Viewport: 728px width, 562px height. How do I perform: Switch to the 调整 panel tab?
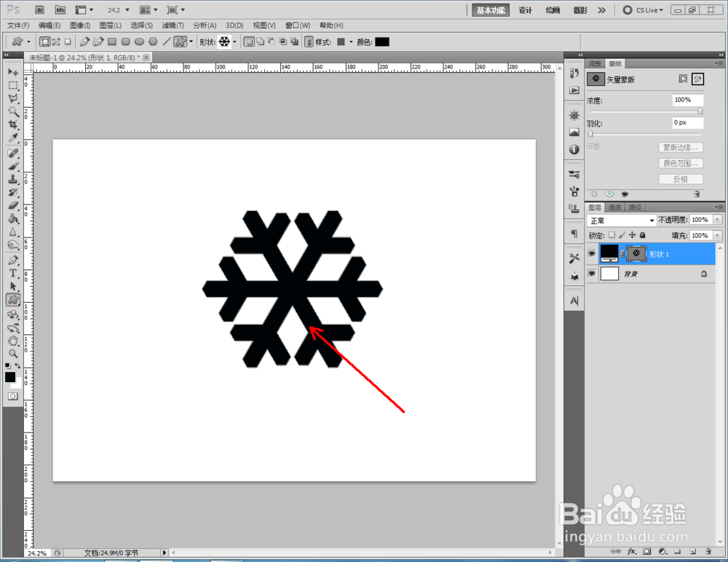click(595, 63)
